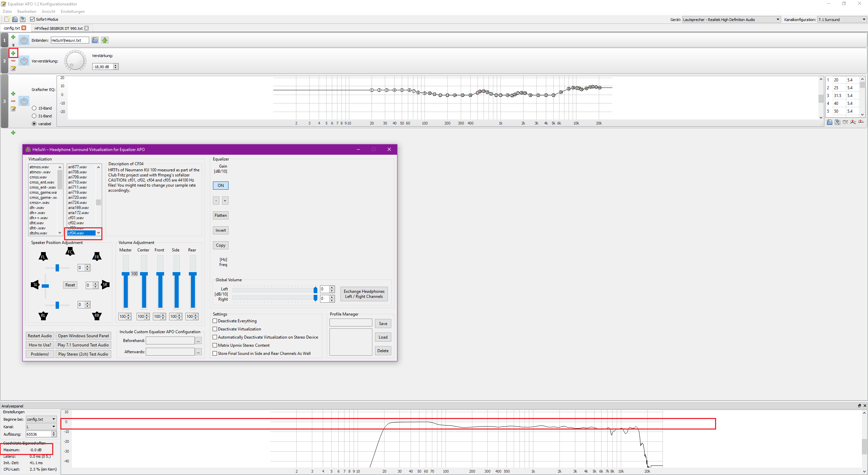Click notepad edit icon in Vorverstärkung row
The width and height of the screenshot is (868, 475).
(x=13, y=69)
